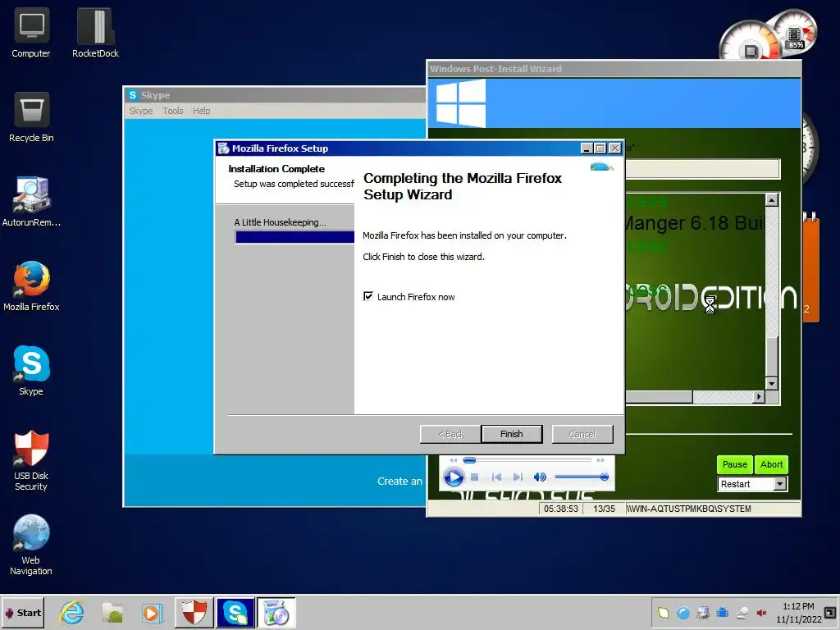Open the RocketDock desktop shortcut
The width and height of the screenshot is (840, 630).
[x=95, y=33]
